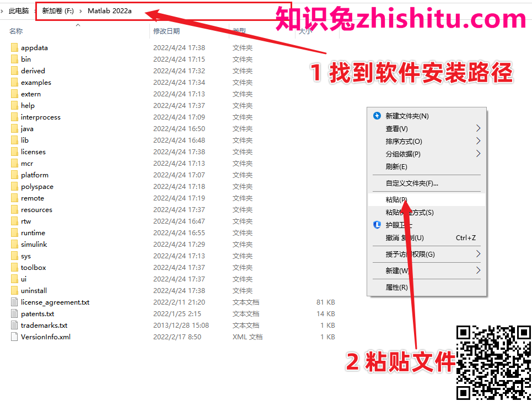This screenshot has width=532, height=401.
Task: Click the bin folder icon
Action: point(14,59)
